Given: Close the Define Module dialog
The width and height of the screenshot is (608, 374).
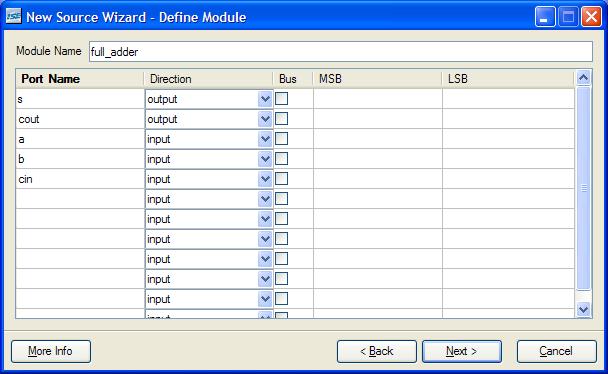Looking at the screenshot, I should [591, 17].
